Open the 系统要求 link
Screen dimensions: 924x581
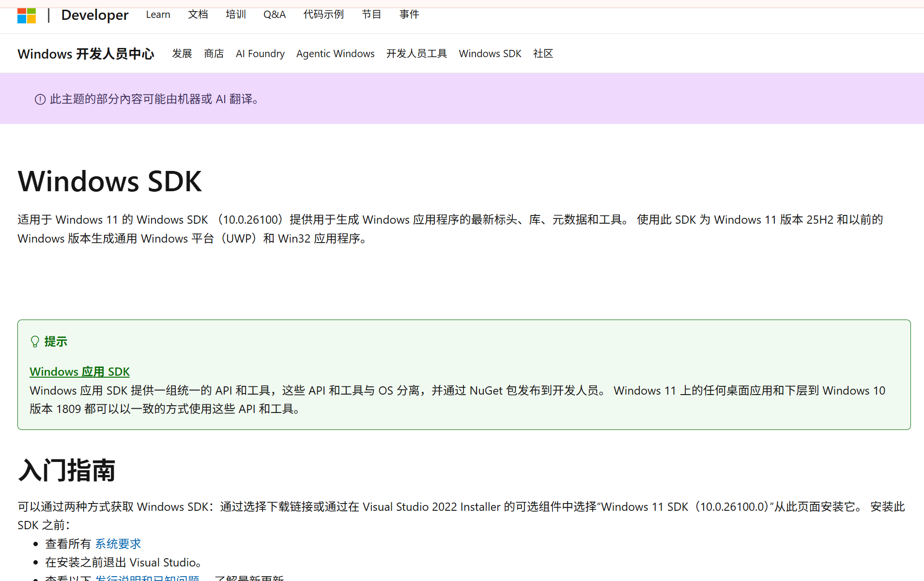click(x=118, y=544)
